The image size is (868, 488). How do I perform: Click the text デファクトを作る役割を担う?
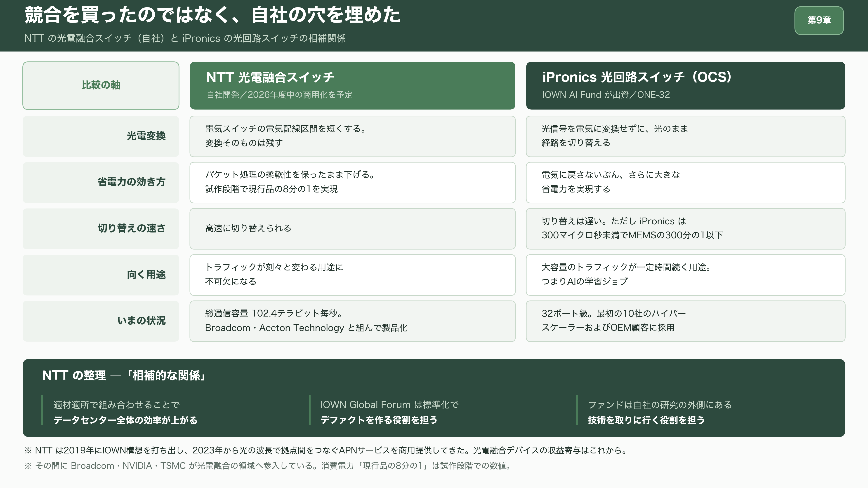tap(379, 420)
